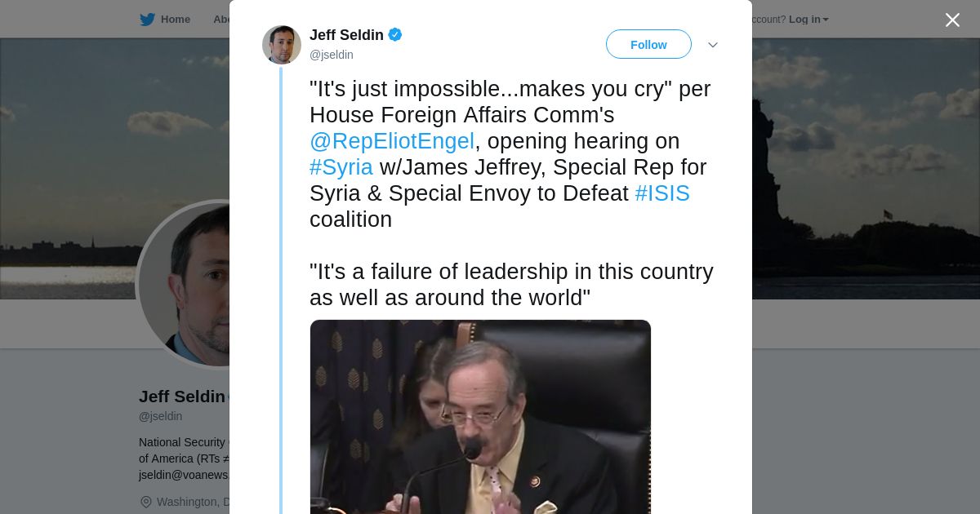Open the #Syria hashtag
Viewport: 980px width, 514px height.
click(341, 167)
